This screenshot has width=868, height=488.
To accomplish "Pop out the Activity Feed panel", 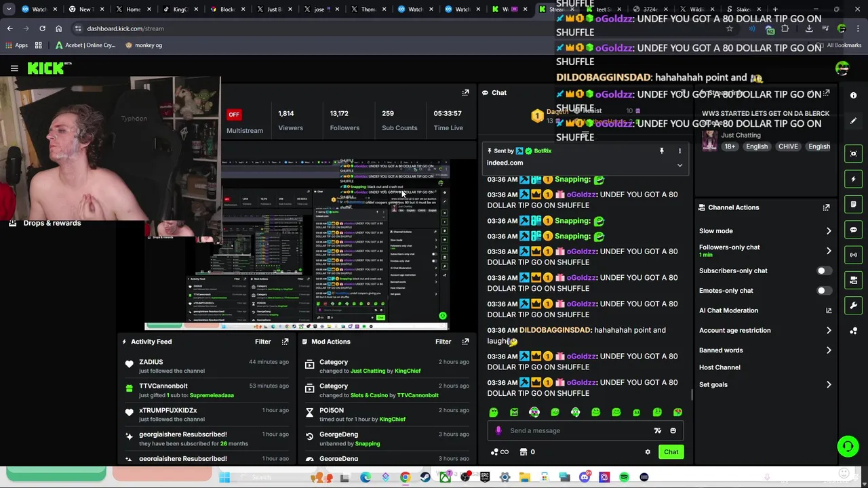I will tap(285, 342).
